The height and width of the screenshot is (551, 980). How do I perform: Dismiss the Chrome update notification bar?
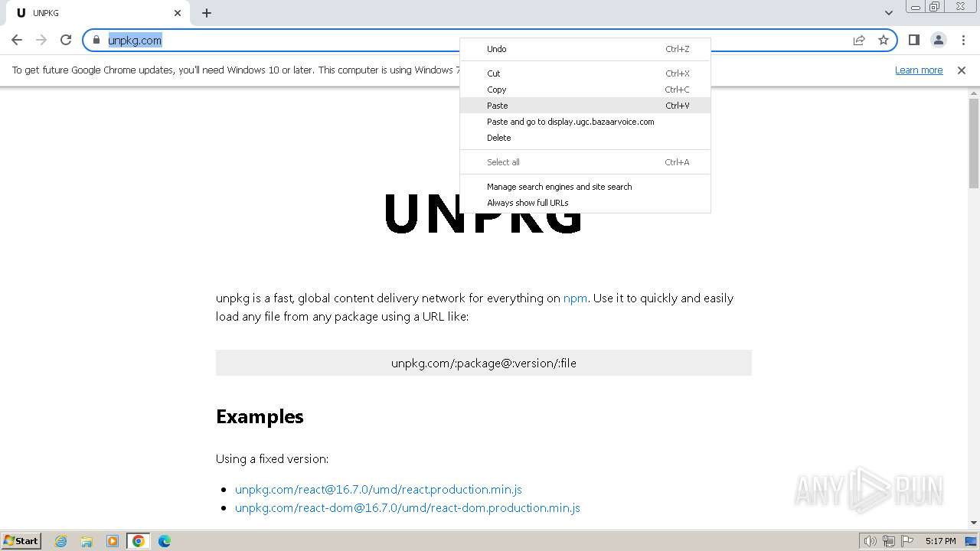coord(962,70)
